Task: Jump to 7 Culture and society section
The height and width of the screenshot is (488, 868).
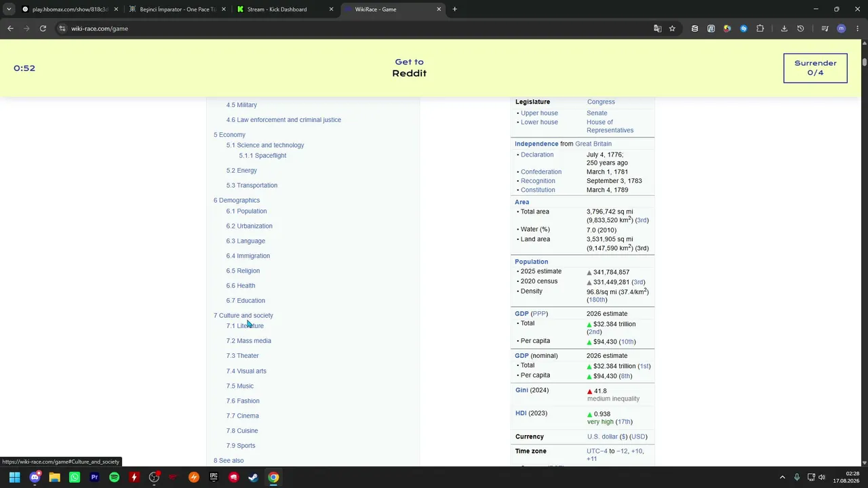Action: (x=243, y=316)
